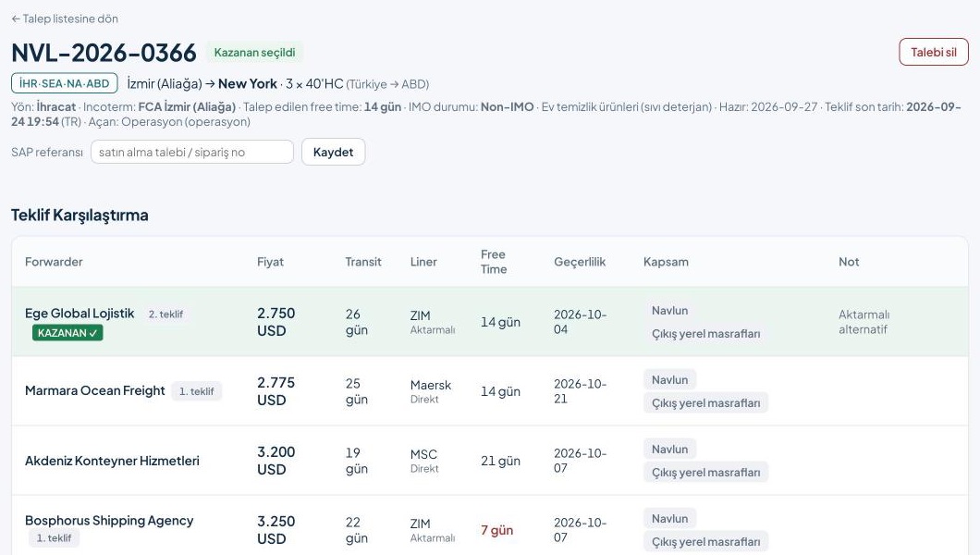This screenshot has width=980, height=555.
Task: Select Akdeniz Konteyner Hizmetleri forwarder name
Action: [x=112, y=461]
